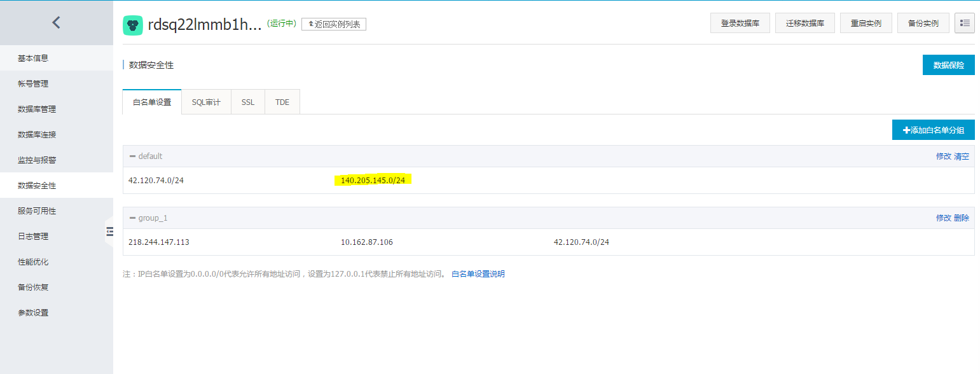Click the 数据保险 button
Viewport: 980px width, 374px height.
coord(949,65)
